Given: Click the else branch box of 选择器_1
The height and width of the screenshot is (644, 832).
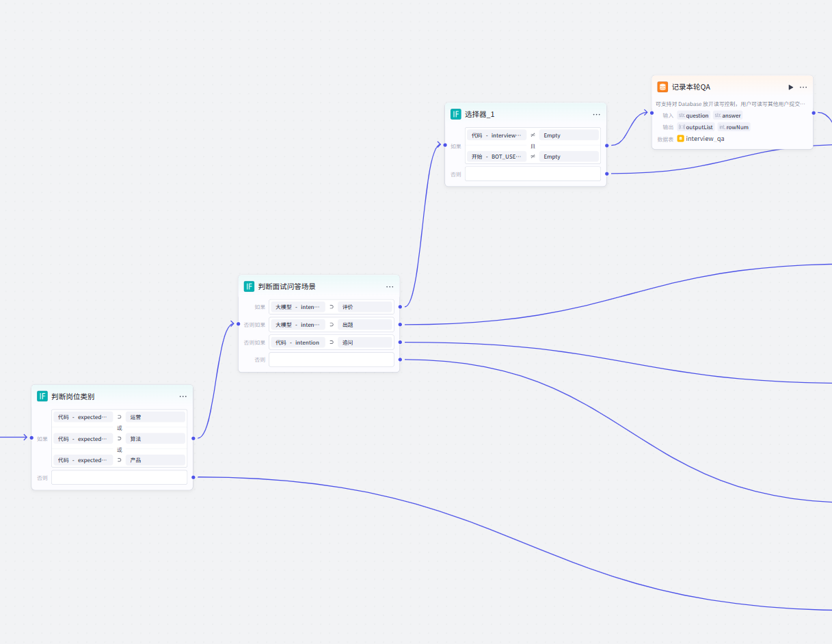Looking at the screenshot, I should tap(533, 174).
